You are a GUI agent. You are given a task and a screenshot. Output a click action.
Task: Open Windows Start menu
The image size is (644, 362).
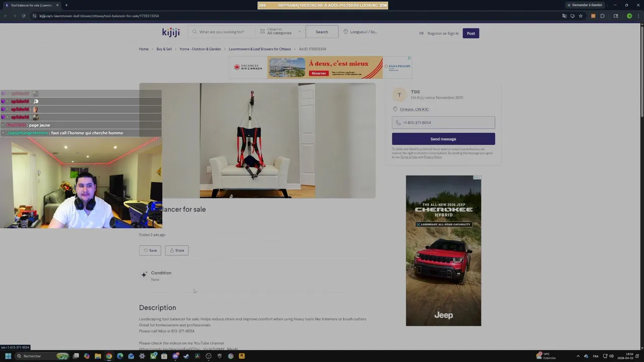pyautogui.click(x=8, y=356)
